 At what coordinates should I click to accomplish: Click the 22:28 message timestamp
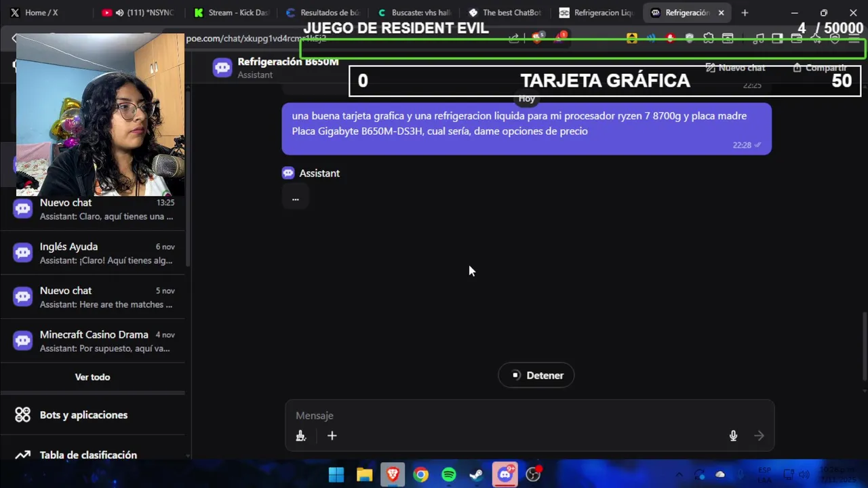742,145
